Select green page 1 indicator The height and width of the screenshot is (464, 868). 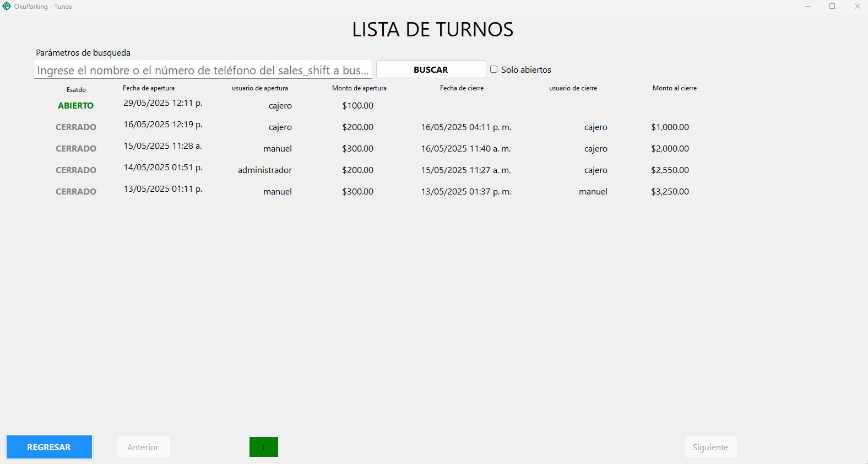click(x=263, y=447)
